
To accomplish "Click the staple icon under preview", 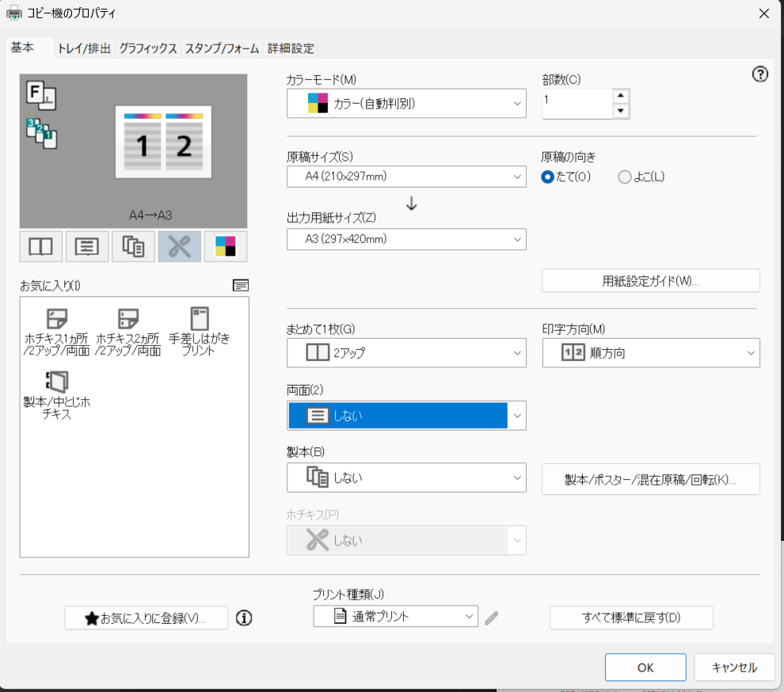I will [x=179, y=246].
